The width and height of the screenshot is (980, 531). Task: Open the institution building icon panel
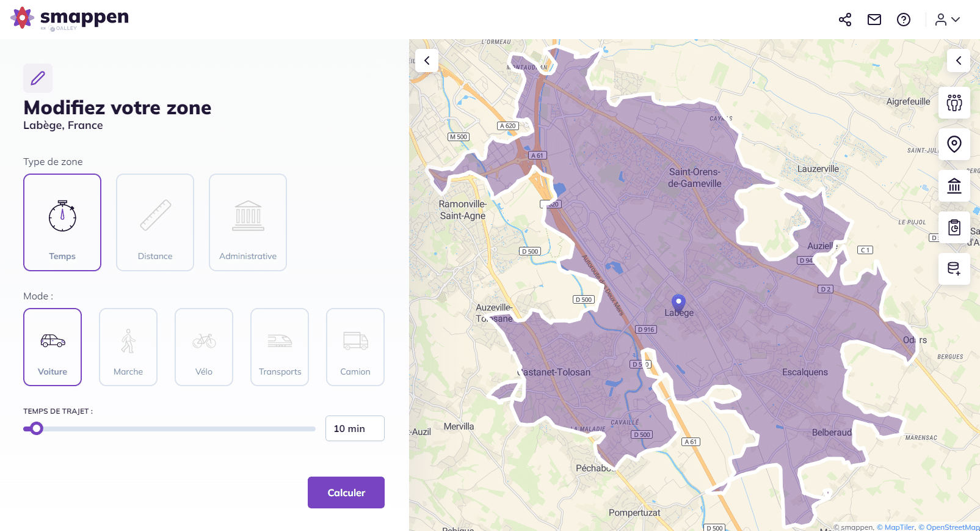954,186
